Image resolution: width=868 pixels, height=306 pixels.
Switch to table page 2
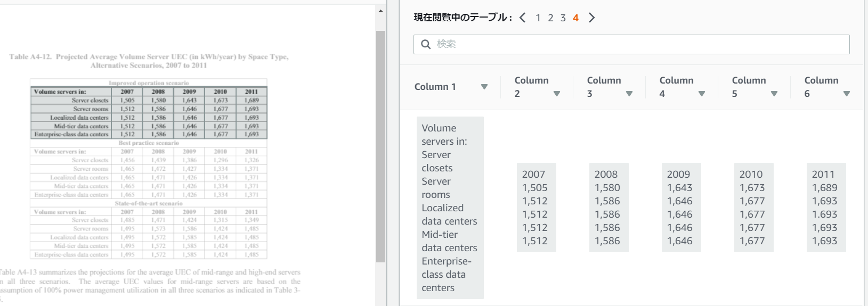coord(550,18)
